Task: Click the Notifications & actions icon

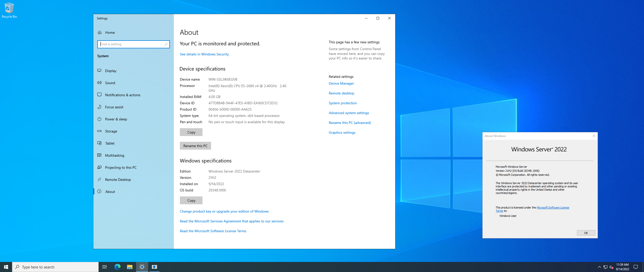Action: tap(99, 95)
